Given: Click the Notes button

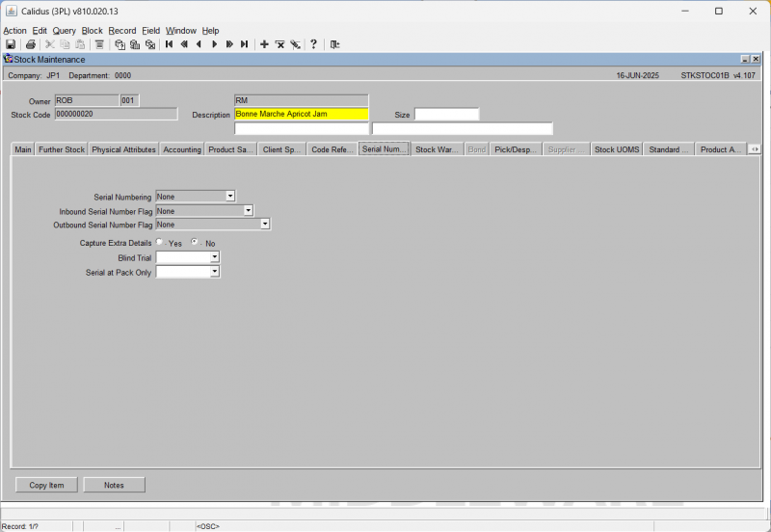Looking at the screenshot, I should [114, 485].
